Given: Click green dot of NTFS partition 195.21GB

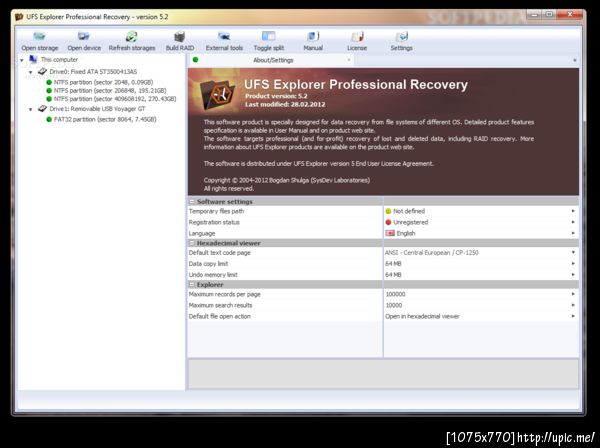Looking at the screenshot, I should click(x=49, y=91).
